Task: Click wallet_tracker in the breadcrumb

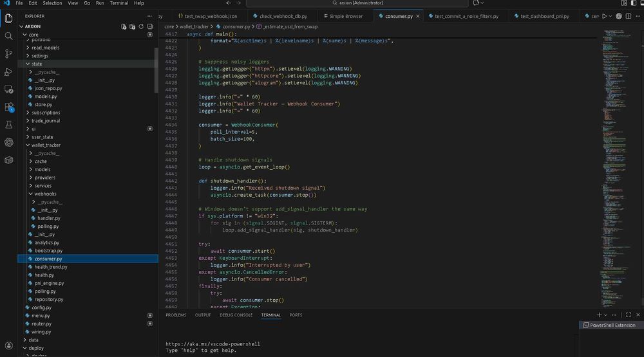Action: 194,26
